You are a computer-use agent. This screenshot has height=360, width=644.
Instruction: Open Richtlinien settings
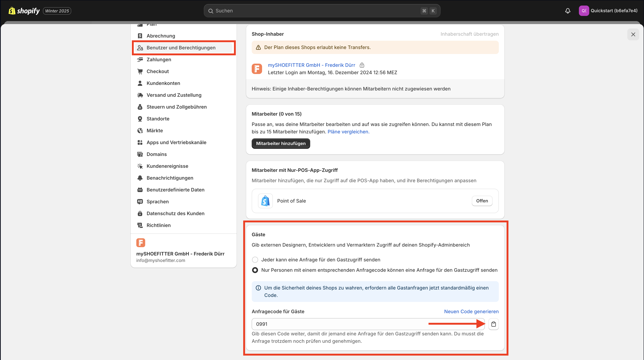(184, 225)
